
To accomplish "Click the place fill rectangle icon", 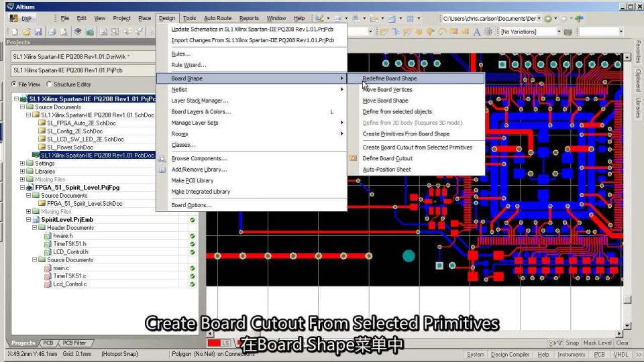I will [453, 32].
